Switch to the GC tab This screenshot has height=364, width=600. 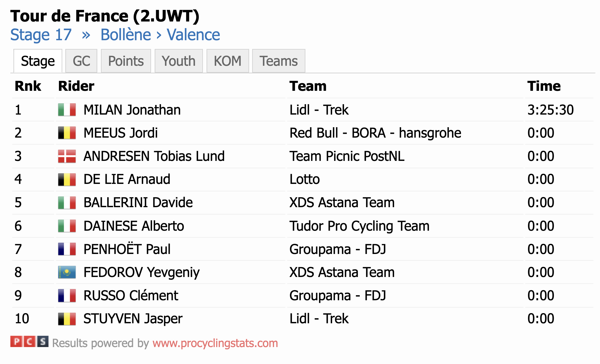(81, 61)
